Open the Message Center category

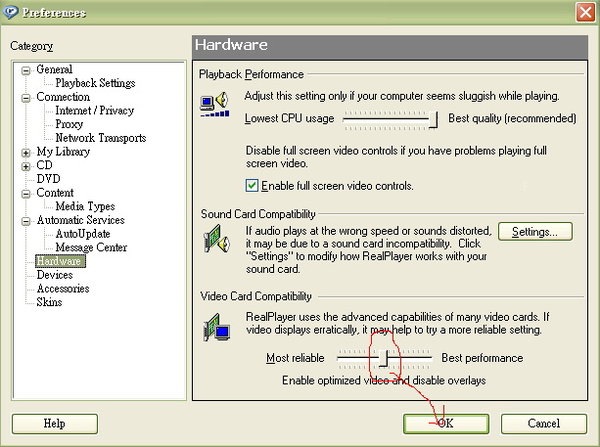click(x=91, y=247)
